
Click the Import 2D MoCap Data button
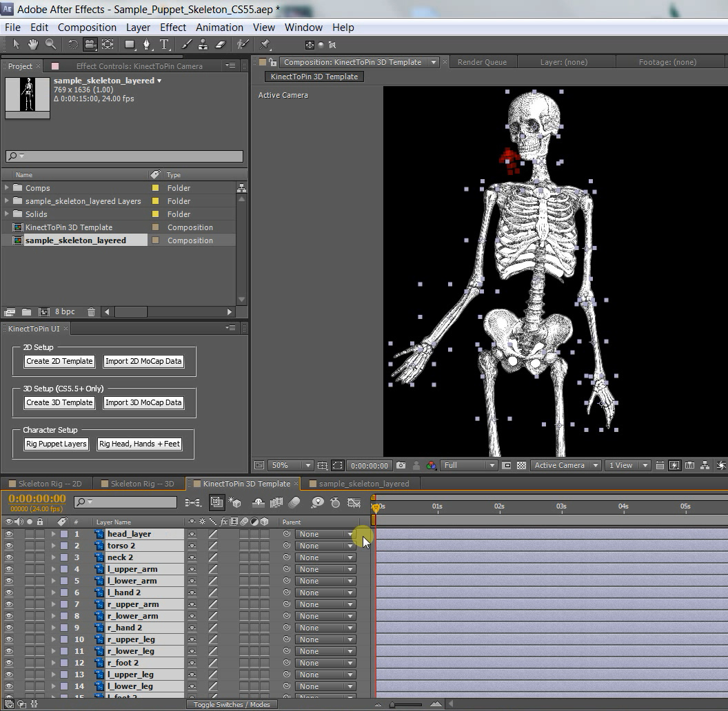coord(143,361)
